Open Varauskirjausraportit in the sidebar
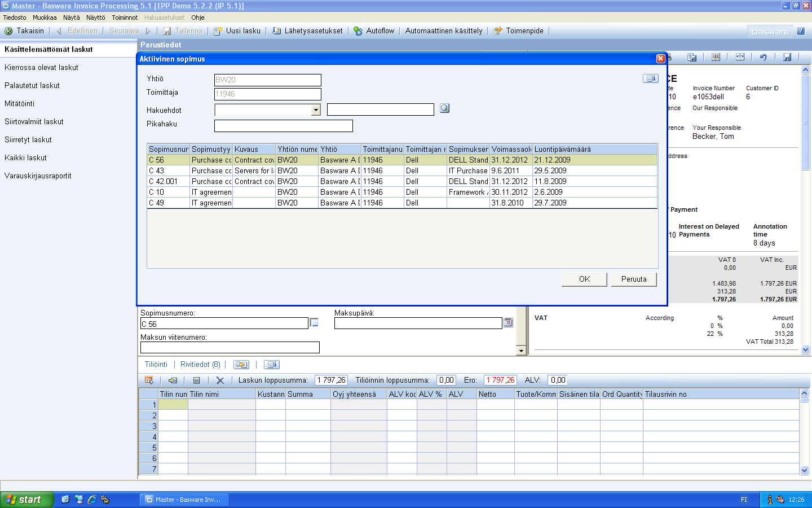The image size is (812, 508). tap(38, 176)
